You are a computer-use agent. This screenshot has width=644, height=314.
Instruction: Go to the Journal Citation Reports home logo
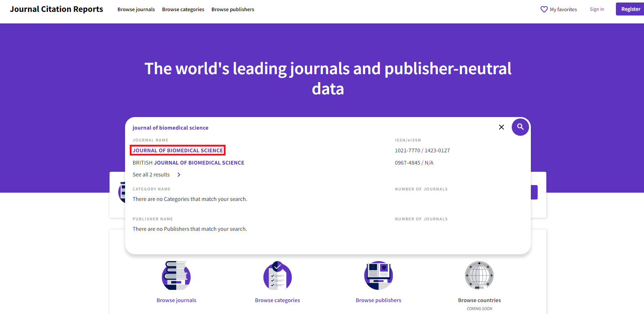tap(57, 9)
